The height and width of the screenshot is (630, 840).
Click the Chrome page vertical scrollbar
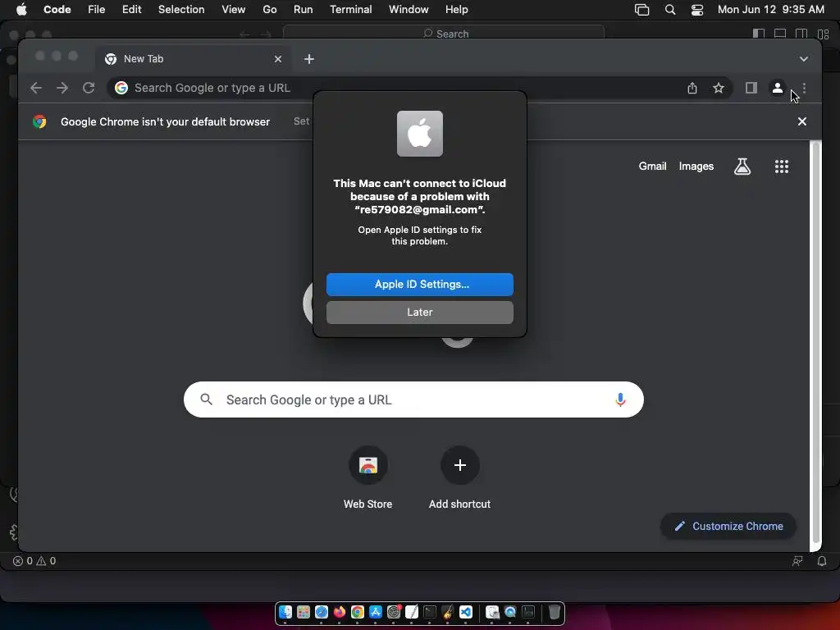point(815,343)
